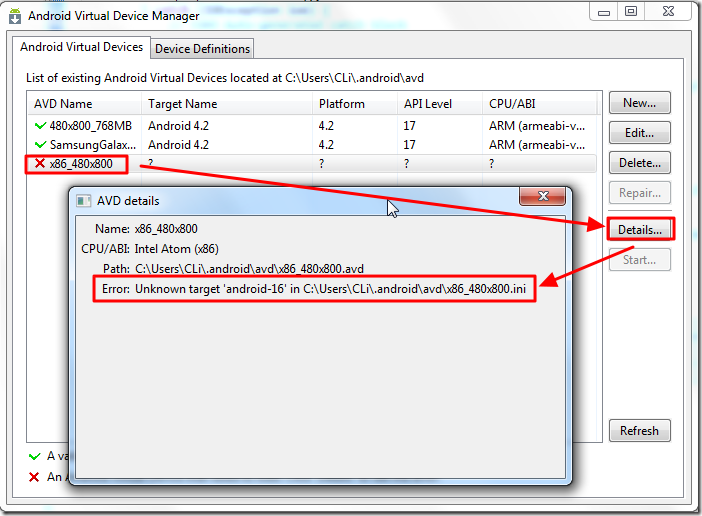Sort by CPU/ABI column header

coord(539,104)
